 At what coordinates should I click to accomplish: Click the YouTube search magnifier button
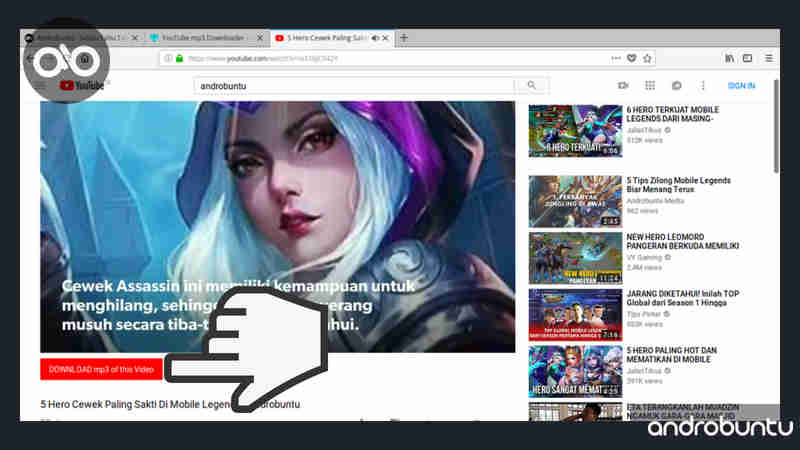coord(532,86)
